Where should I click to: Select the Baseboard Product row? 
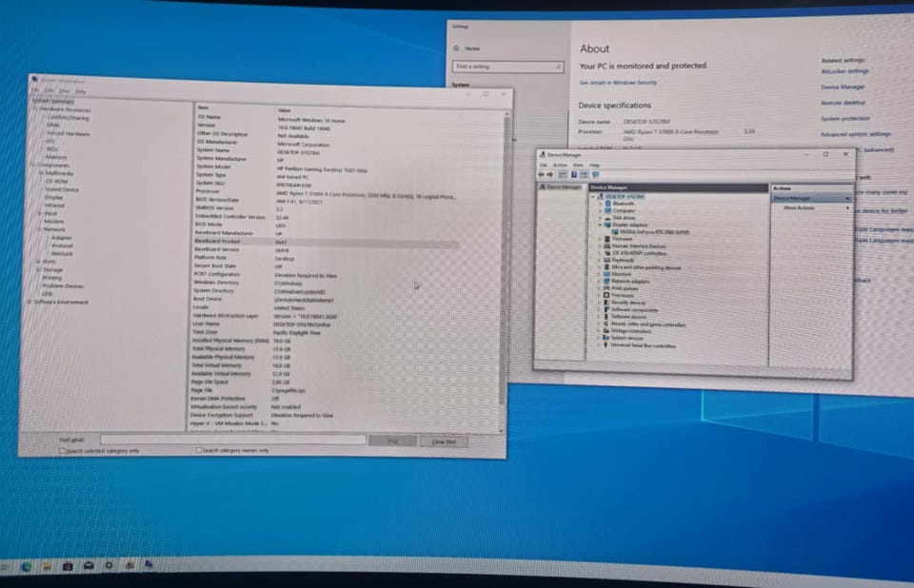click(x=326, y=242)
